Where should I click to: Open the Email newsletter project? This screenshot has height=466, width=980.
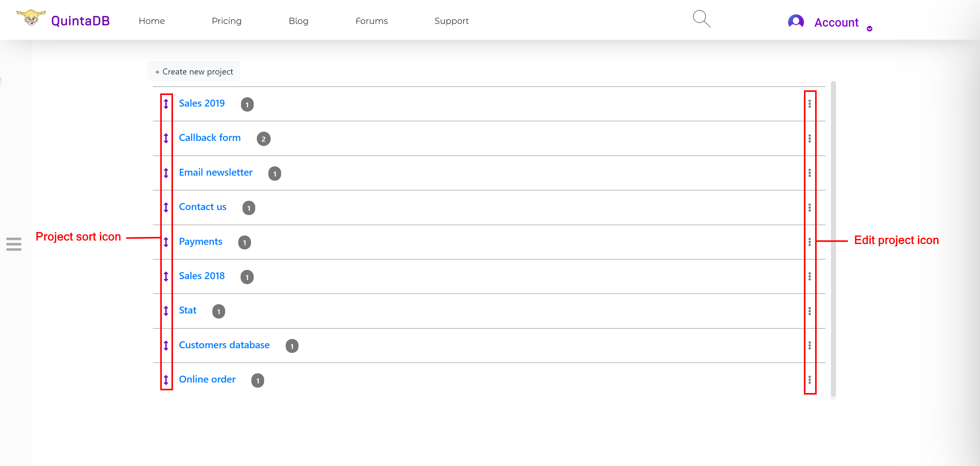[216, 172]
